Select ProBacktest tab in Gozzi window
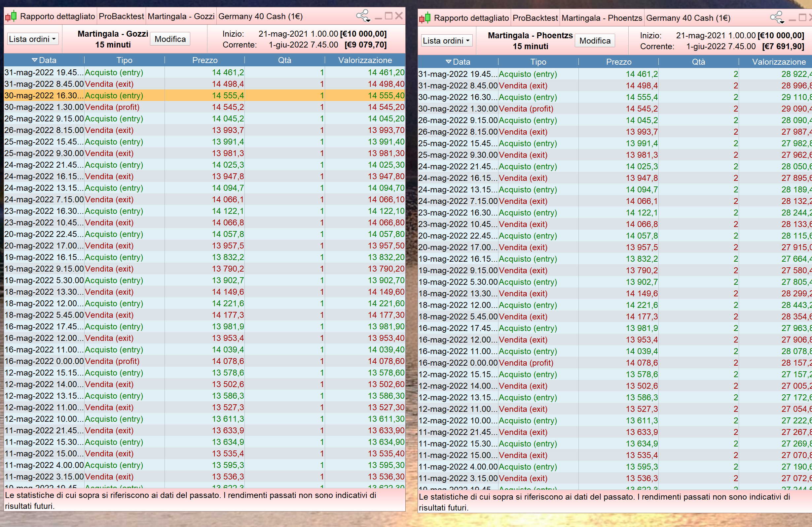 [121, 16]
